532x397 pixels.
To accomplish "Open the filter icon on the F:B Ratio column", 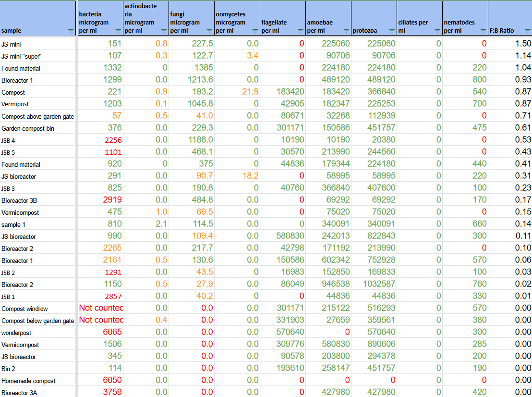I will [x=527, y=31].
